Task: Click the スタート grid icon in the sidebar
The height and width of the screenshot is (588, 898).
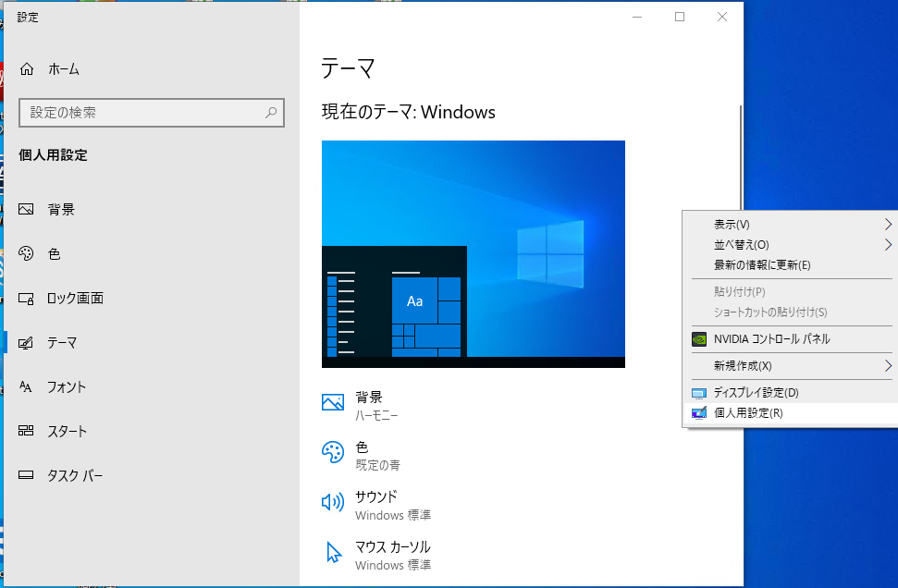Action: pos(26,431)
